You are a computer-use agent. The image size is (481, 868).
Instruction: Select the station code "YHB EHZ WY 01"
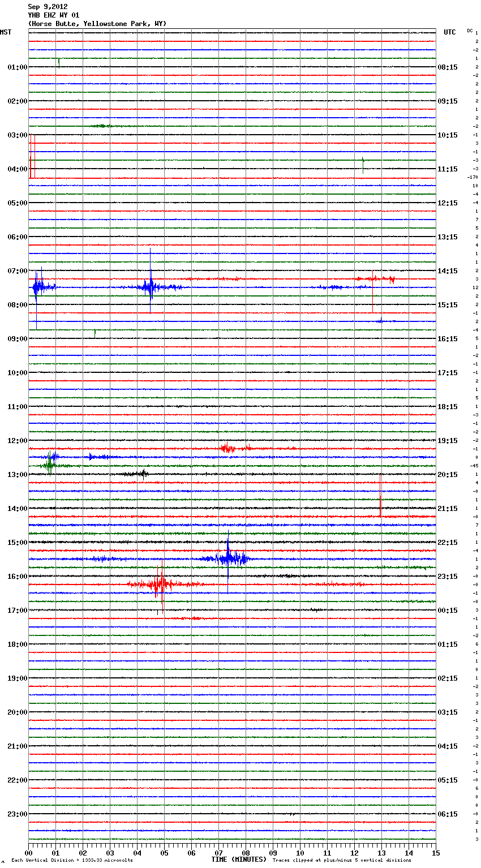[x=54, y=15]
